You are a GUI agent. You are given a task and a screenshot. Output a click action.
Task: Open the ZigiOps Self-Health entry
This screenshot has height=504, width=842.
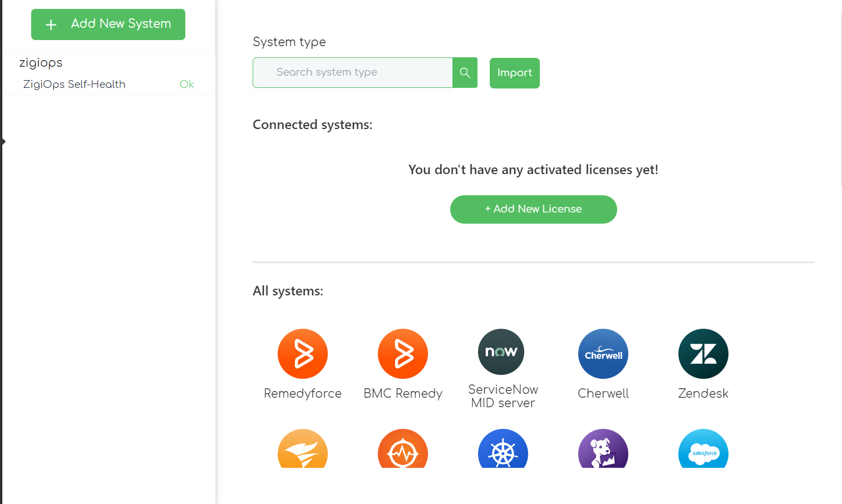click(74, 84)
